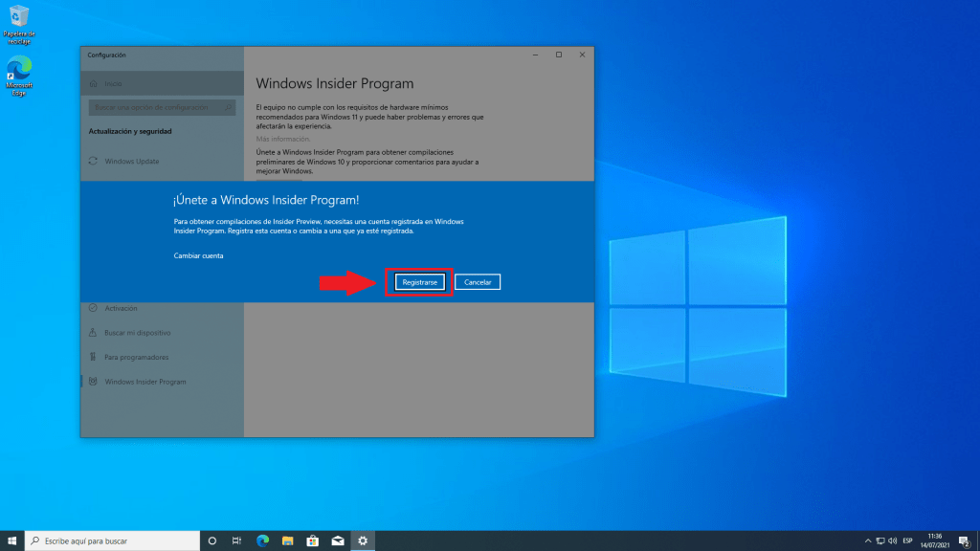This screenshot has width=980, height=551.
Task: Open the Mail app from the taskbar
Action: pyautogui.click(x=337, y=540)
